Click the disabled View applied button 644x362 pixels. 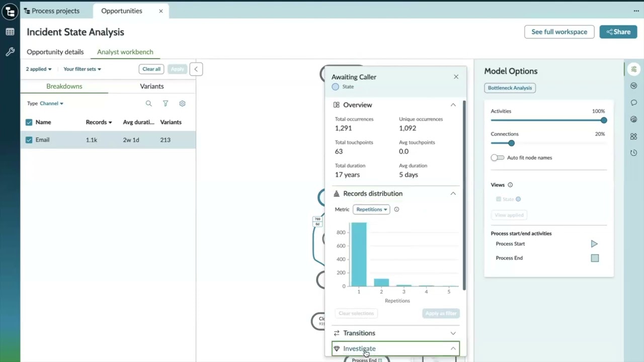coord(509,215)
